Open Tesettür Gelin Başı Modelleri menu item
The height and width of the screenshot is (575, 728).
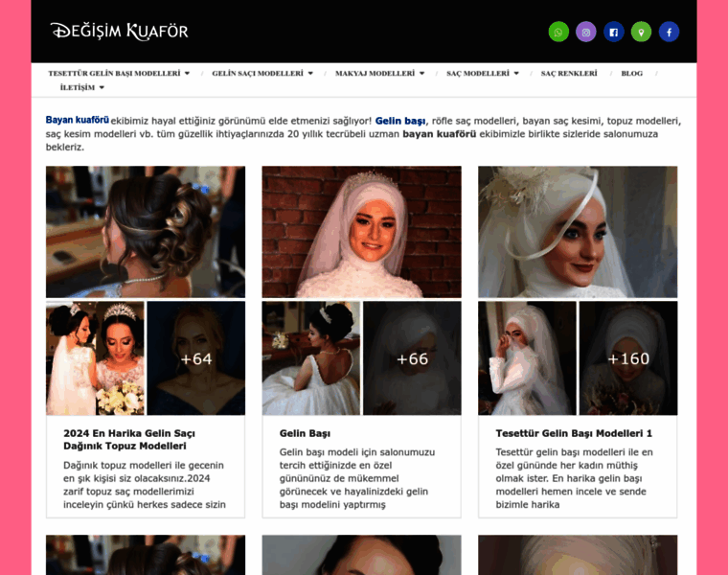[x=114, y=74]
